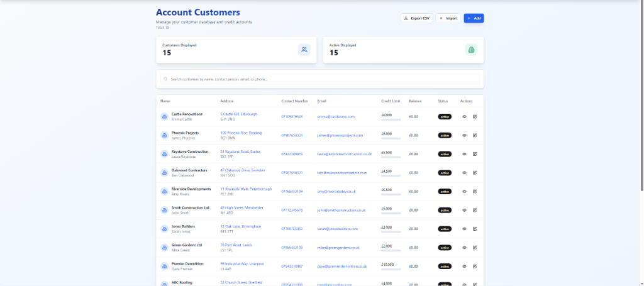Viewport: 644px width, 286px height.
Task: Click the avatar icon beside Castle Renovations
Action: tap(164, 116)
